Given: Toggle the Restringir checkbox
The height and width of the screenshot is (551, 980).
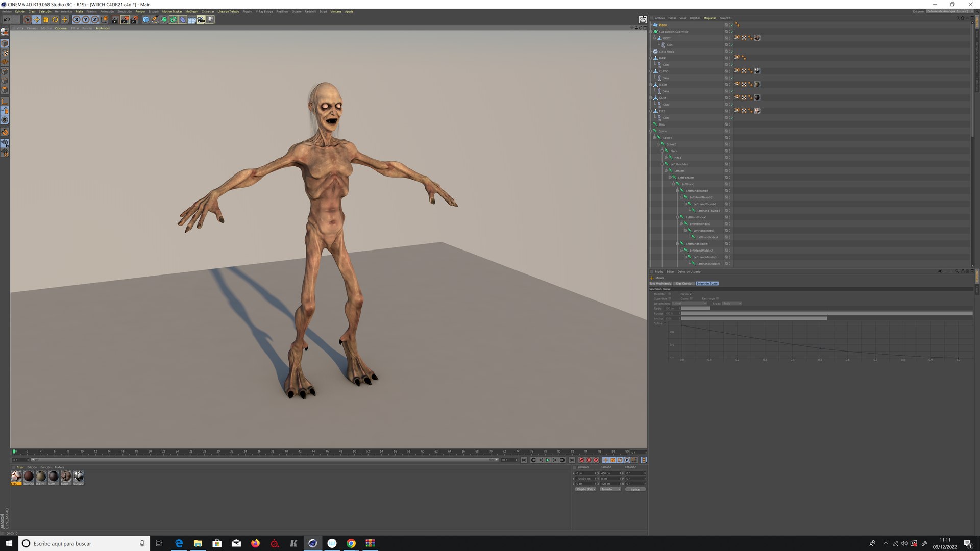Looking at the screenshot, I should click(717, 298).
